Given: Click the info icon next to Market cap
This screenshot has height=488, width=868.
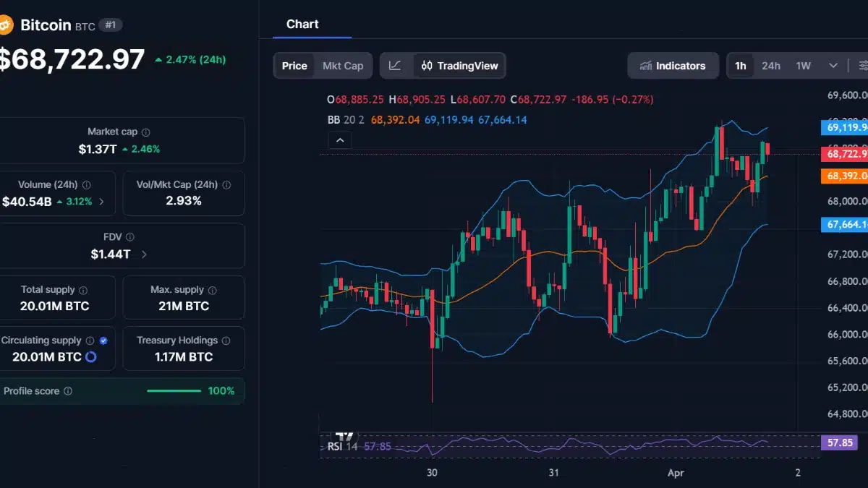Looking at the screenshot, I should (x=145, y=132).
